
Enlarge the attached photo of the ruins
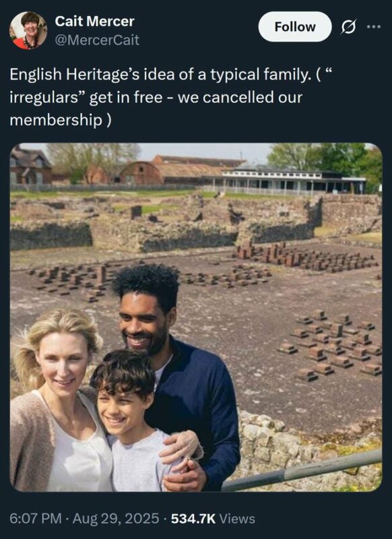196,317
